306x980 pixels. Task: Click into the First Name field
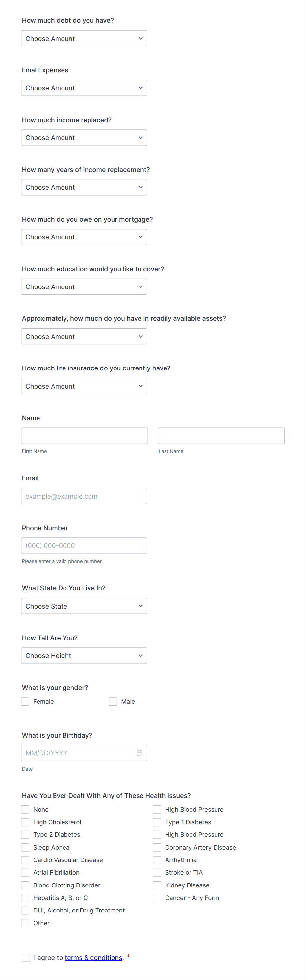coord(84,435)
